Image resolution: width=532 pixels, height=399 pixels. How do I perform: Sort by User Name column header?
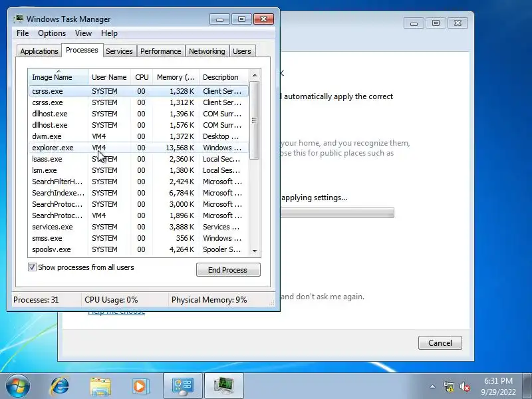coord(109,77)
